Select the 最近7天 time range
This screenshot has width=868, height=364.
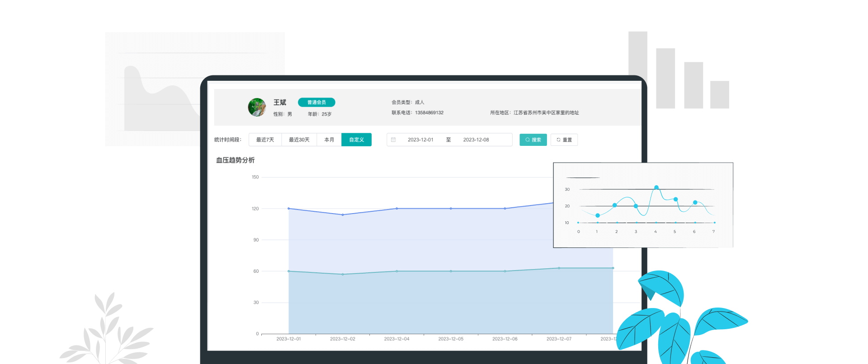265,140
